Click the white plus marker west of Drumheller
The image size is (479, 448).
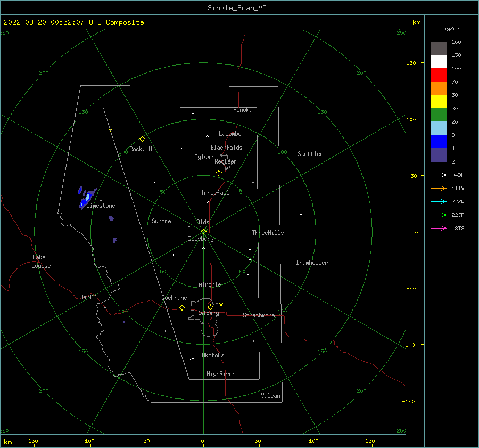[x=301, y=214]
